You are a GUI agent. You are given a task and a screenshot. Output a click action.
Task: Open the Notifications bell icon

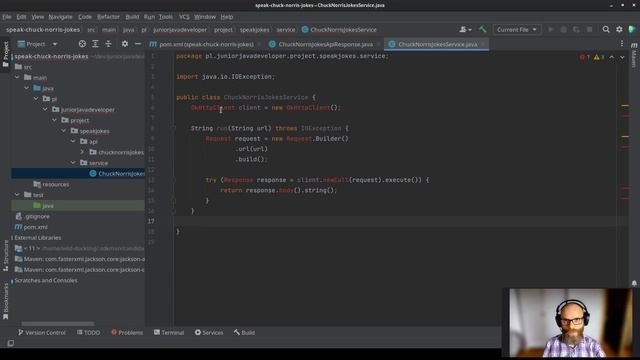(634, 283)
